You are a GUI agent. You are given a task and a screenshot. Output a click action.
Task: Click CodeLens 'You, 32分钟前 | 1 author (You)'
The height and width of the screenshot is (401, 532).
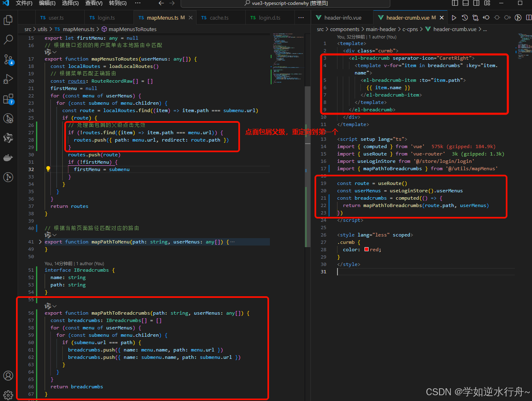click(367, 37)
